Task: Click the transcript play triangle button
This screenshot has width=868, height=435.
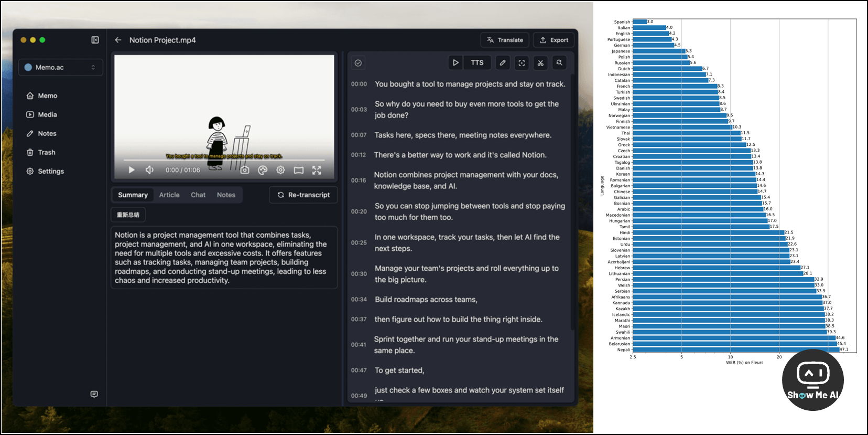Action: coord(455,62)
